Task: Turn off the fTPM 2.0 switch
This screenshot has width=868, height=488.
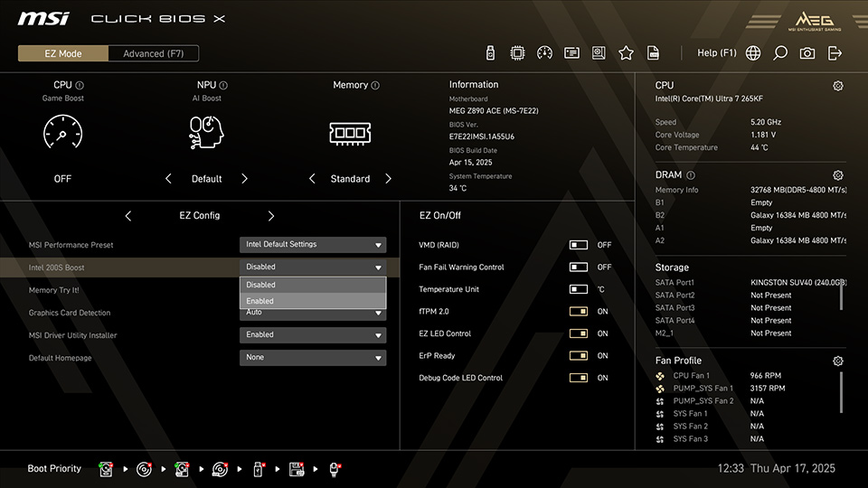Action: [579, 312]
